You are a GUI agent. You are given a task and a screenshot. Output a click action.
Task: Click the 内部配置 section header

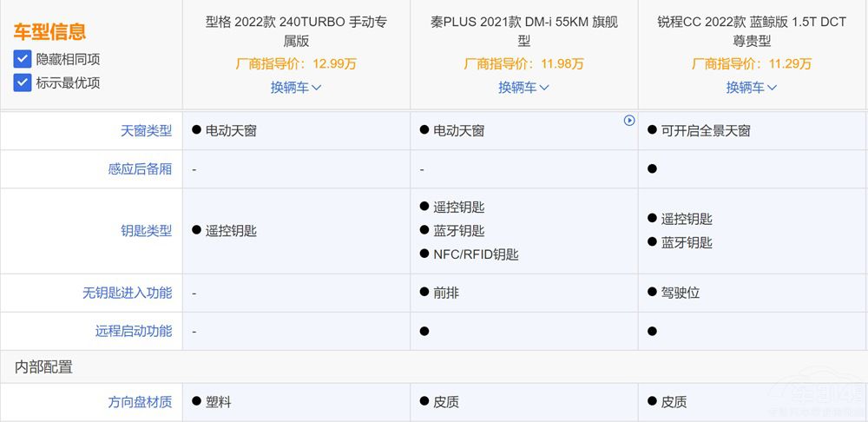(43, 367)
